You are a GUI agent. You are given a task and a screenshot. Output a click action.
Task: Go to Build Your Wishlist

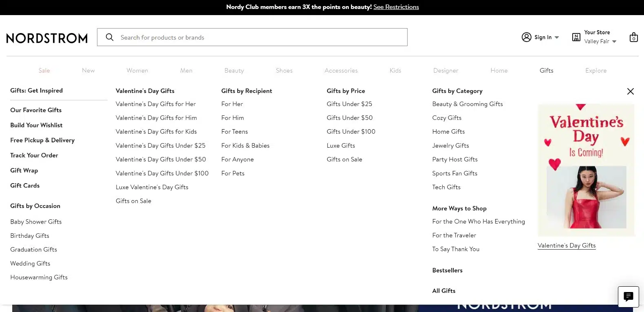click(x=36, y=125)
